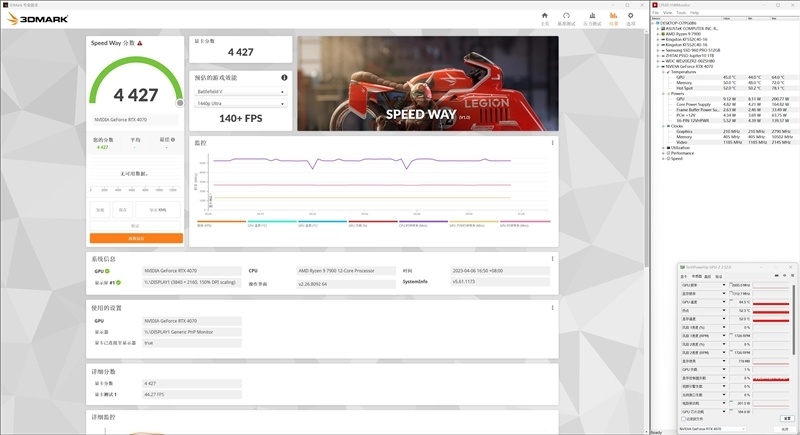Enable the log-to-file checkbox in GPU-Z

684,419
